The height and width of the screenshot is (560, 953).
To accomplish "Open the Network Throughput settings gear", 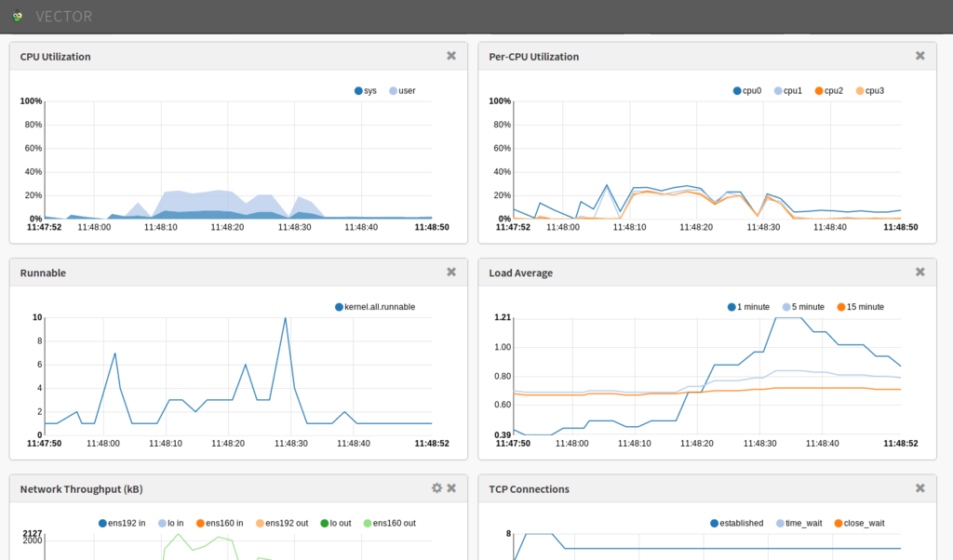I will point(436,487).
